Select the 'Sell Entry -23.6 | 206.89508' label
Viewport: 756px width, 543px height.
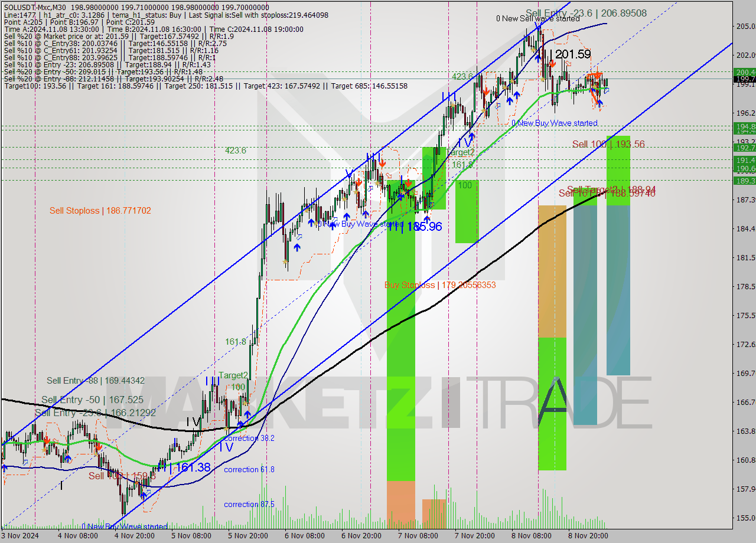click(x=586, y=12)
